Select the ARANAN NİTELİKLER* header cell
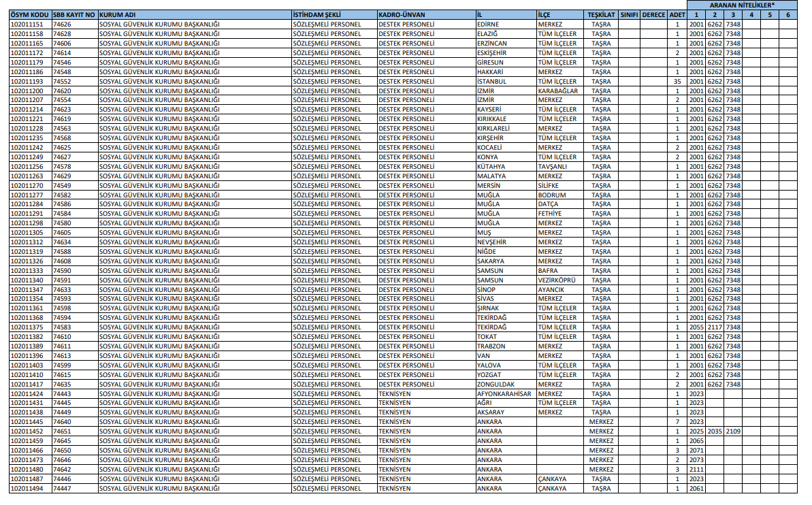 [742, 5]
